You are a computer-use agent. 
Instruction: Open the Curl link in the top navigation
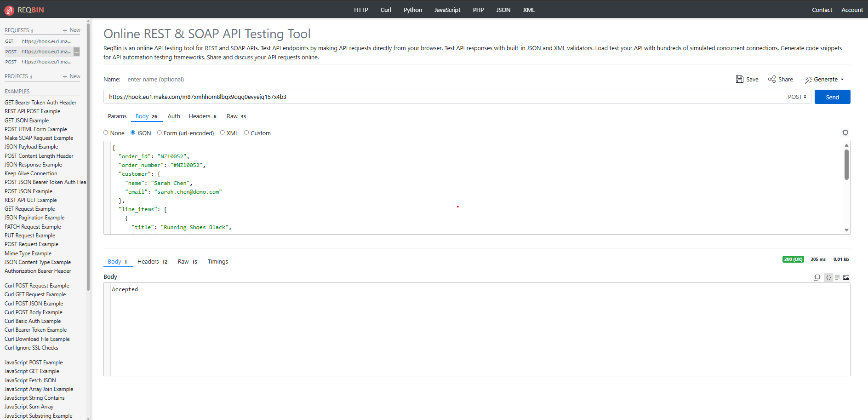386,10
